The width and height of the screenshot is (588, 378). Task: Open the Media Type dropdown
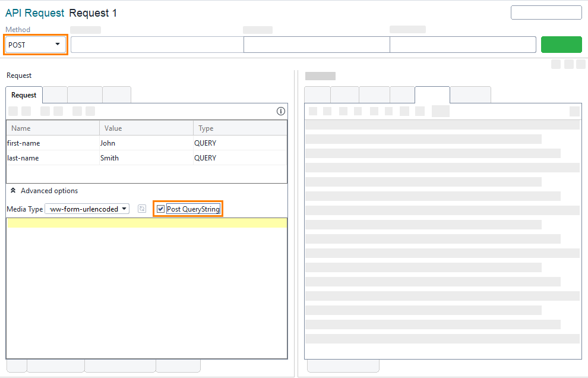tap(87, 209)
